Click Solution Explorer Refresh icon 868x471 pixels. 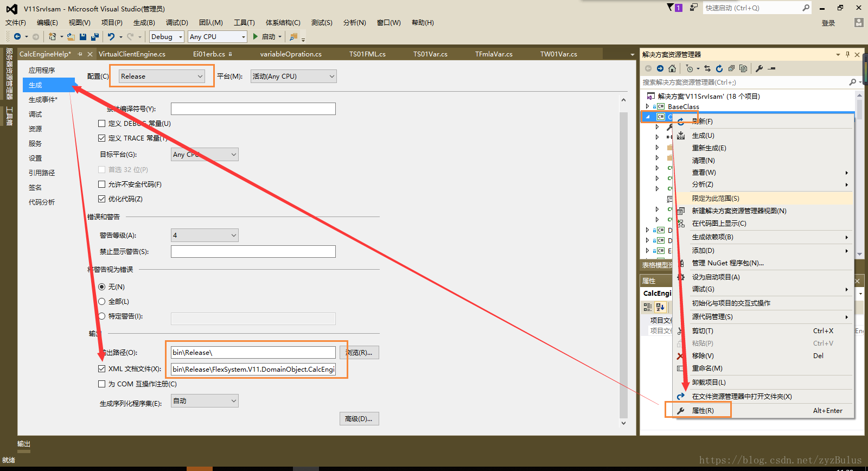[x=719, y=68]
